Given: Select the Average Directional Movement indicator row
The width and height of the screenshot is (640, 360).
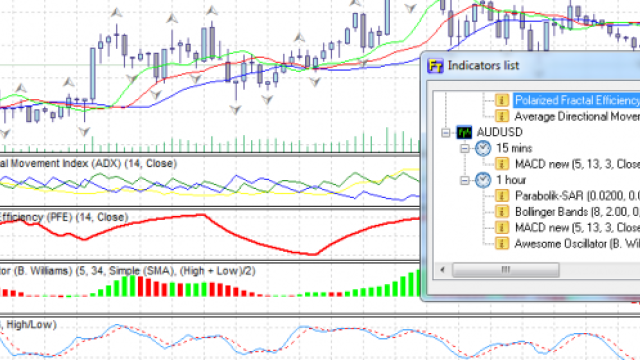Looking at the screenshot, I should pos(576,116).
